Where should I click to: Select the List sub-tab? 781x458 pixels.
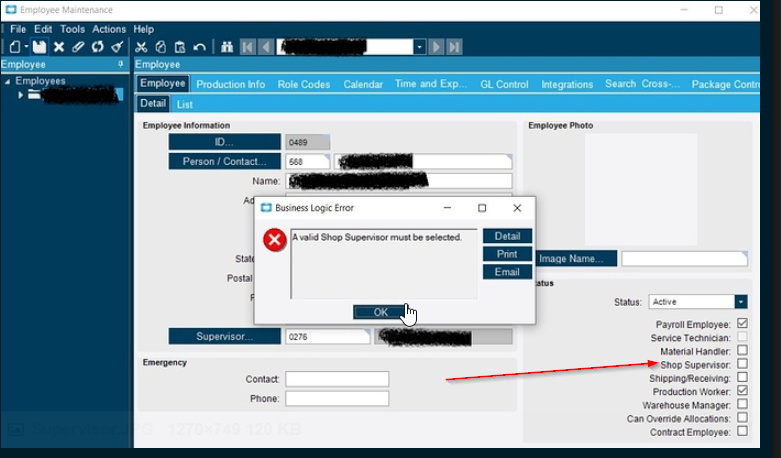coord(184,104)
